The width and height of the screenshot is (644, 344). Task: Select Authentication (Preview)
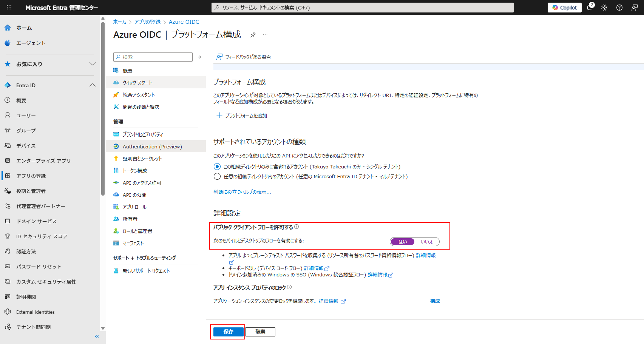tap(156, 147)
